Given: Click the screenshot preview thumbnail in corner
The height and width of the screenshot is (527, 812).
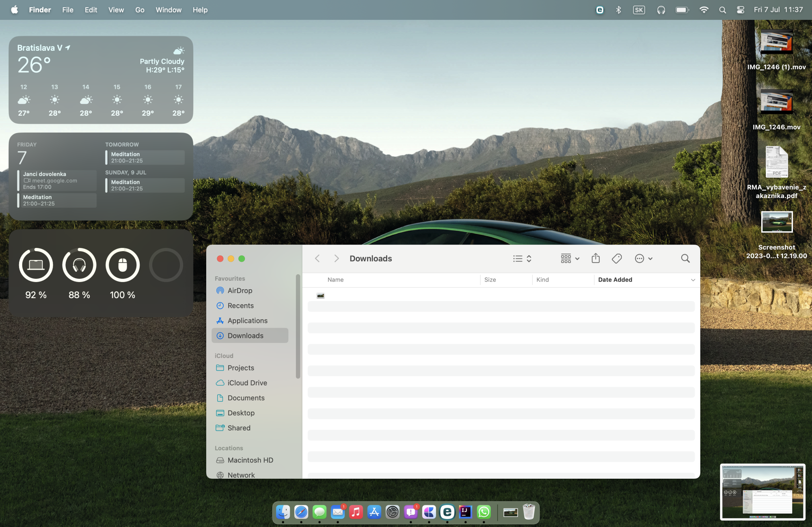Looking at the screenshot, I should [762, 492].
